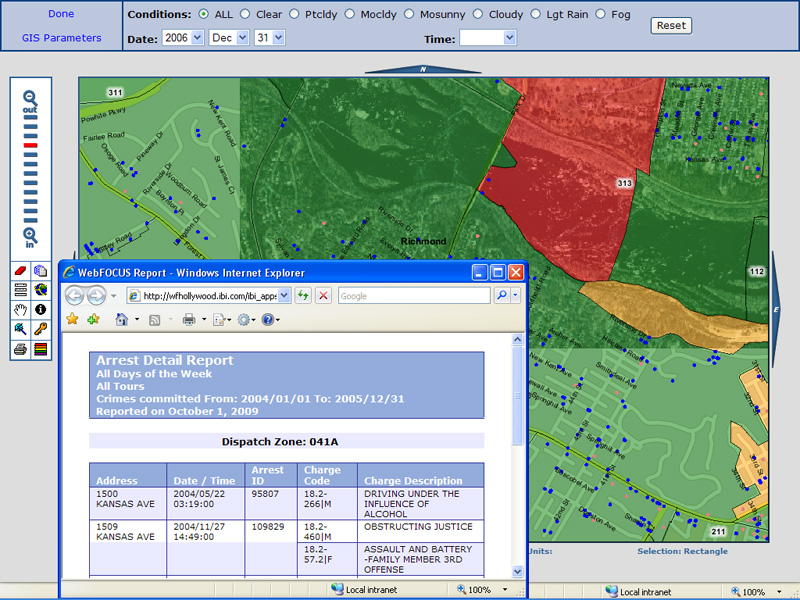The image size is (800, 600).
Task: Select the Clear weather condition
Action: (245, 14)
